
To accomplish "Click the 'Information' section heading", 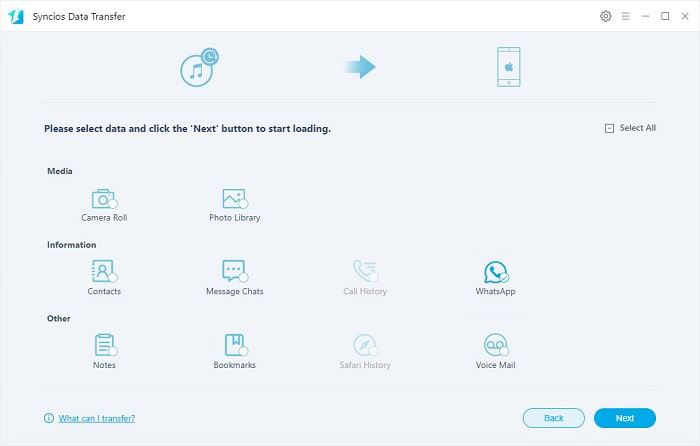I will click(x=71, y=245).
